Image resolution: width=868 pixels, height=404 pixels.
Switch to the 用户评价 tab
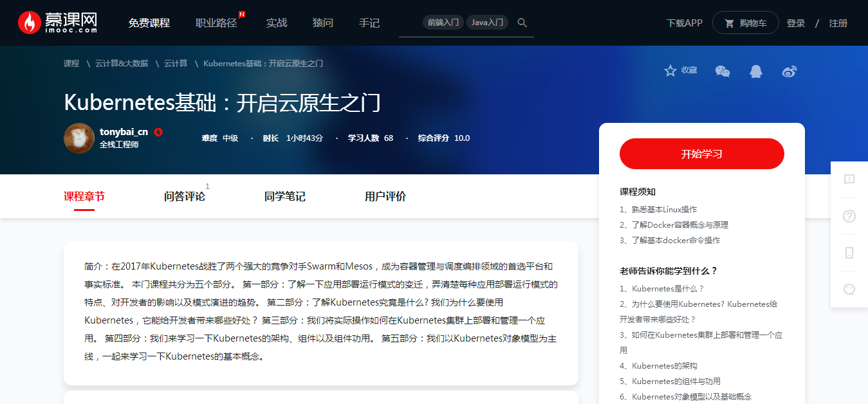pos(385,197)
